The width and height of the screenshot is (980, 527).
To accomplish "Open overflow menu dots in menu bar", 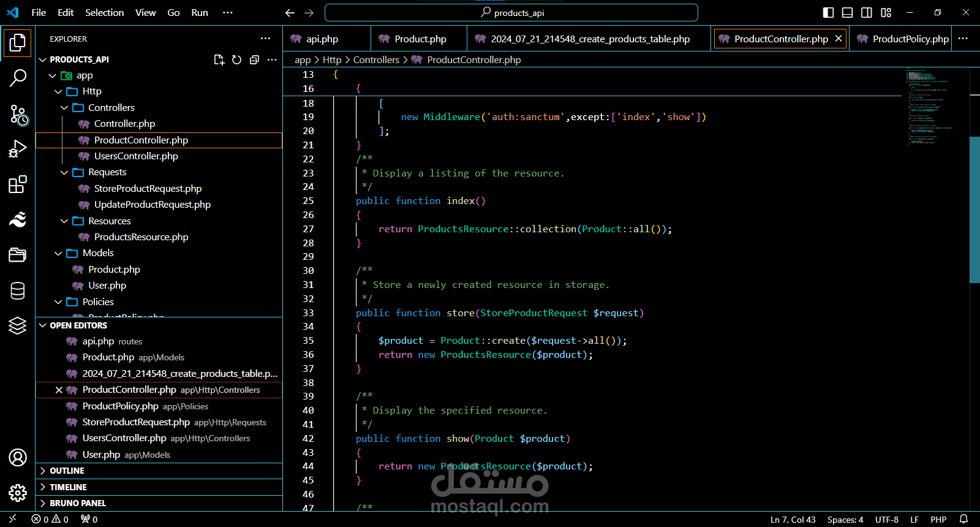I will point(228,12).
